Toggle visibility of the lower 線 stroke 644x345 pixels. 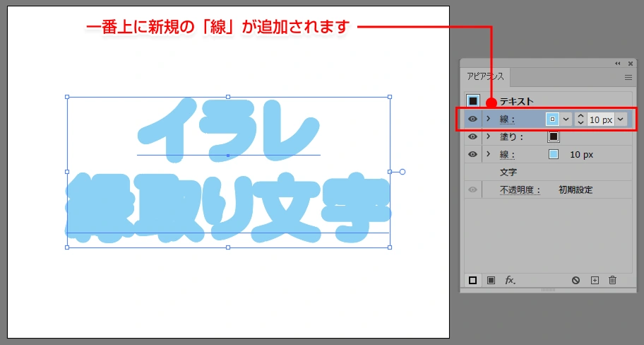[472, 155]
